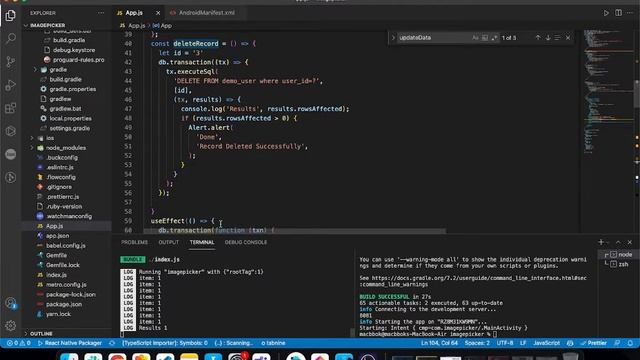Expand the gradle folder

58,70
